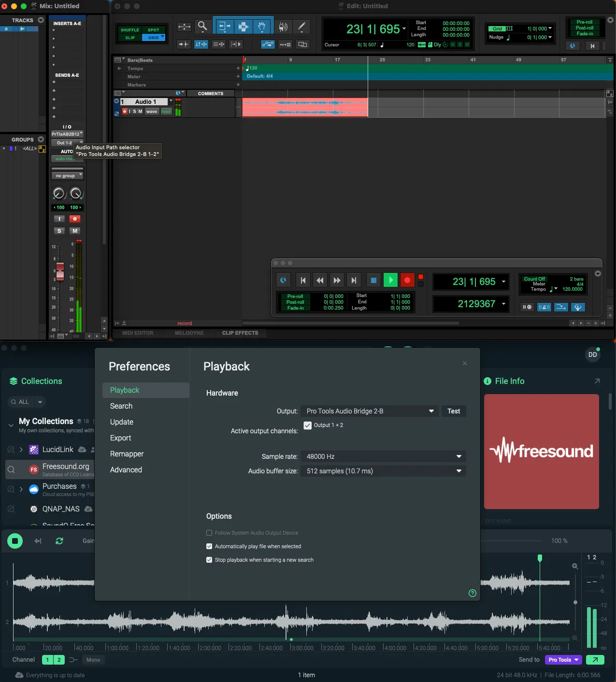
Task: Click Return to Zero in Transport window
Action: tap(303, 280)
